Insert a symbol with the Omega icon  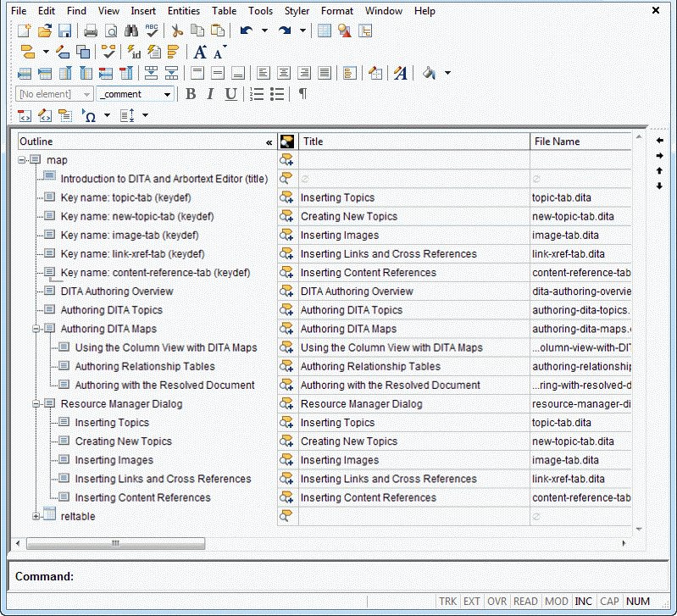click(x=89, y=115)
